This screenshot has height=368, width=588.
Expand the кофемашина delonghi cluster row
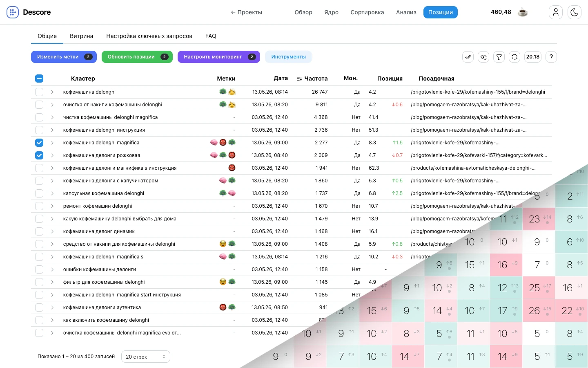click(52, 92)
